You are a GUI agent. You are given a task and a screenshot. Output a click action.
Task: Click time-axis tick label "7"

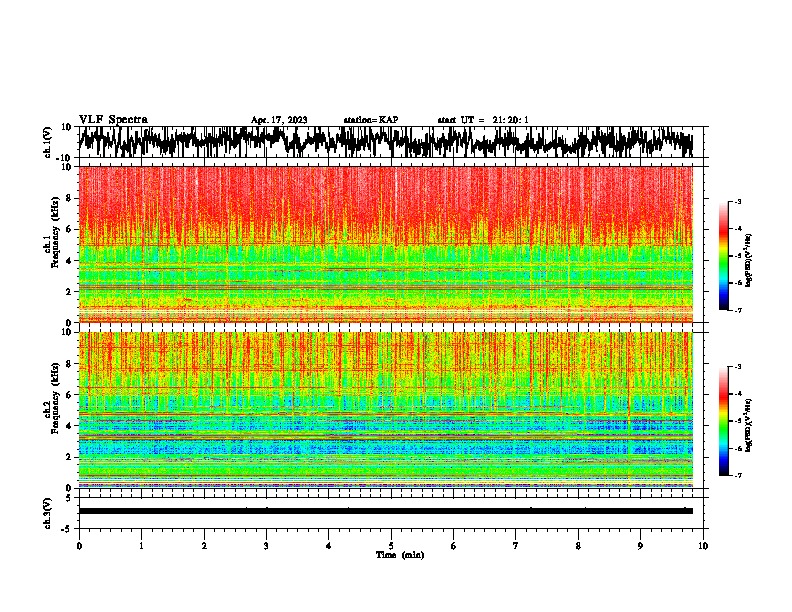point(516,546)
